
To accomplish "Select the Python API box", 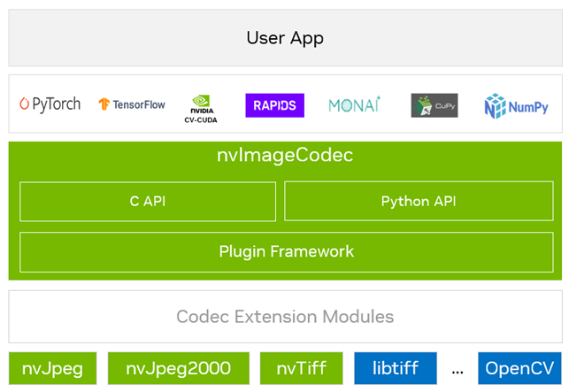I will coord(418,201).
